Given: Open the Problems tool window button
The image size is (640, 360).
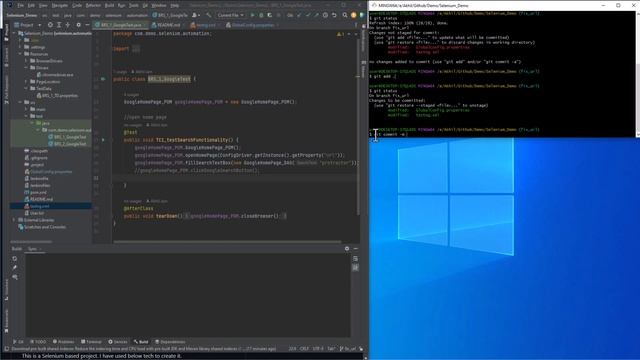Looking at the screenshot, I should click(x=63, y=342).
